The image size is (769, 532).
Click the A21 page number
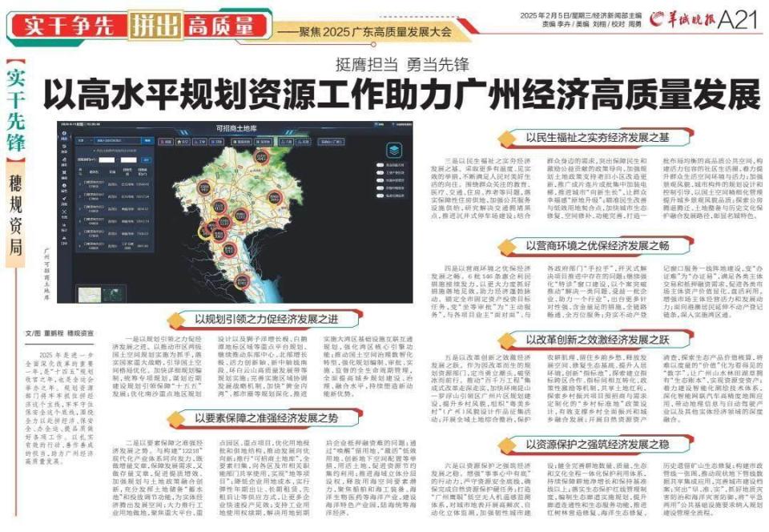(x=739, y=19)
